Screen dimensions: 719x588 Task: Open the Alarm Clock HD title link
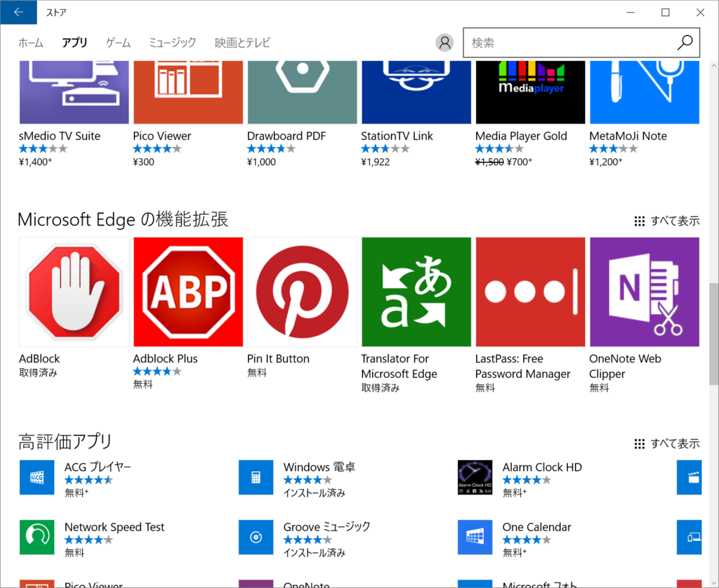pos(542,467)
